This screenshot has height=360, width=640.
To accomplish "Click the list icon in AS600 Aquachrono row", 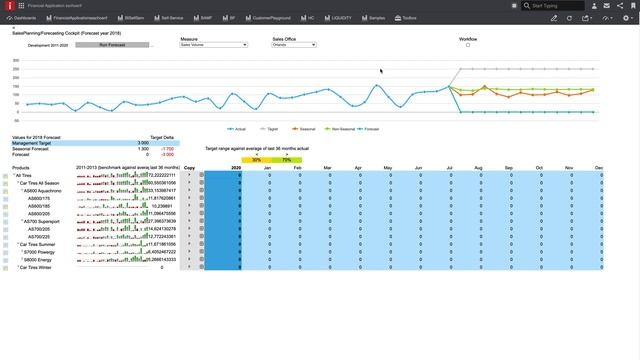I will pos(201,191).
